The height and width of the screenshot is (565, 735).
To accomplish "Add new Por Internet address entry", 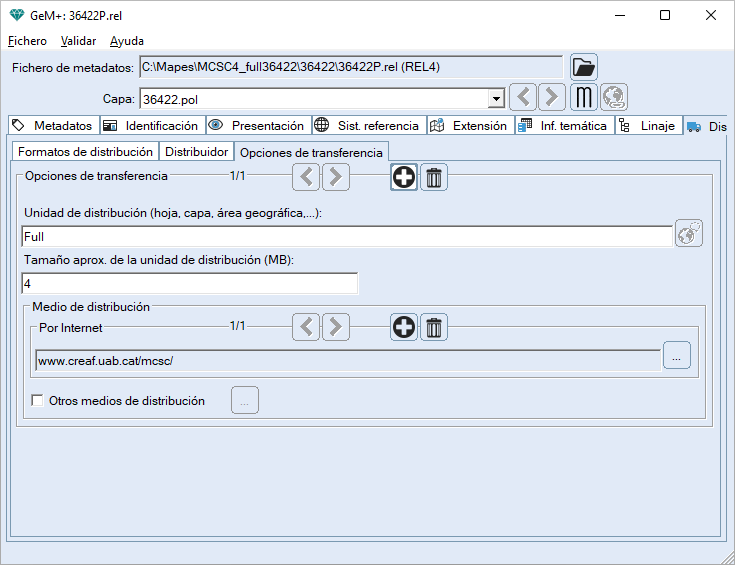I will [x=404, y=327].
